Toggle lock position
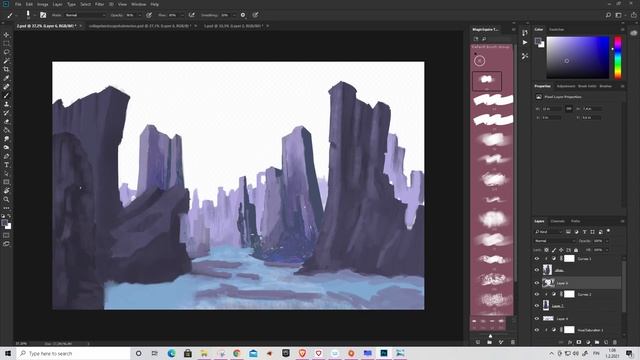Viewport: 640px width, 360px height. (561, 250)
